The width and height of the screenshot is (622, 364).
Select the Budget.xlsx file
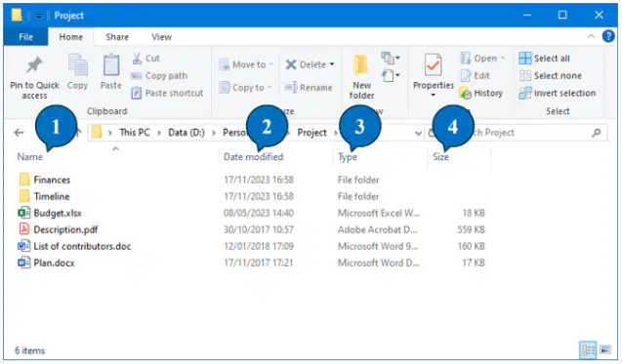pos(58,213)
